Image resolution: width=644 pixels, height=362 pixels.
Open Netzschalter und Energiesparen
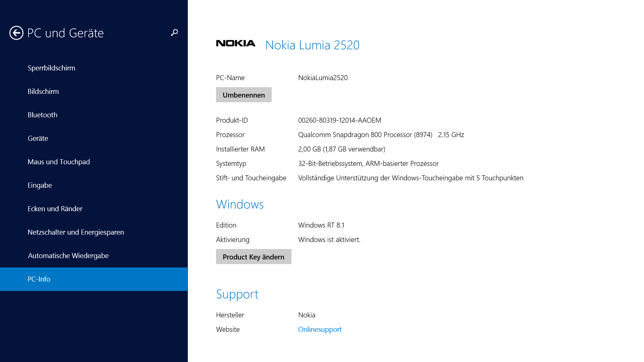(x=75, y=232)
